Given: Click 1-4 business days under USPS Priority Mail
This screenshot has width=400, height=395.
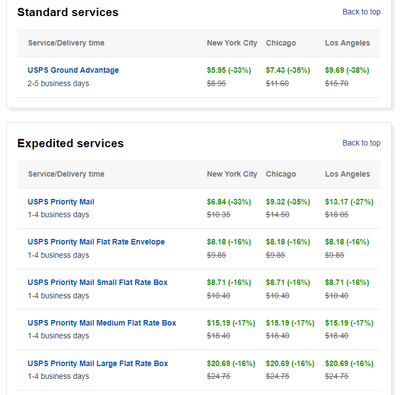Looking at the screenshot, I should 58,215.
